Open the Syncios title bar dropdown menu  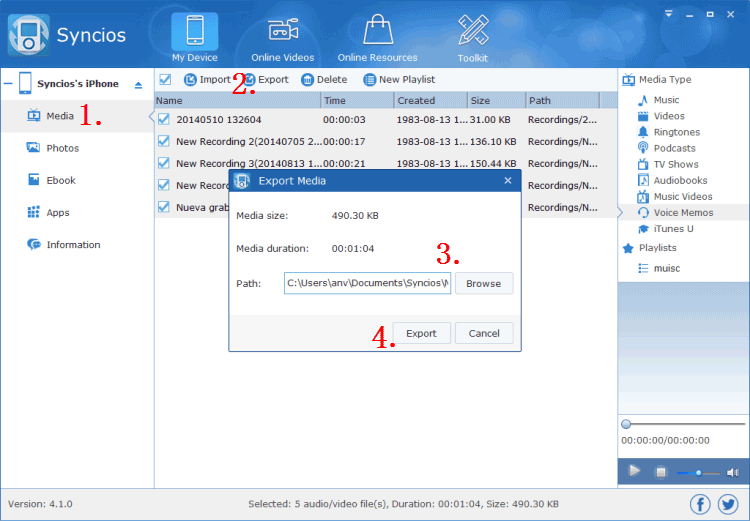(x=668, y=15)
